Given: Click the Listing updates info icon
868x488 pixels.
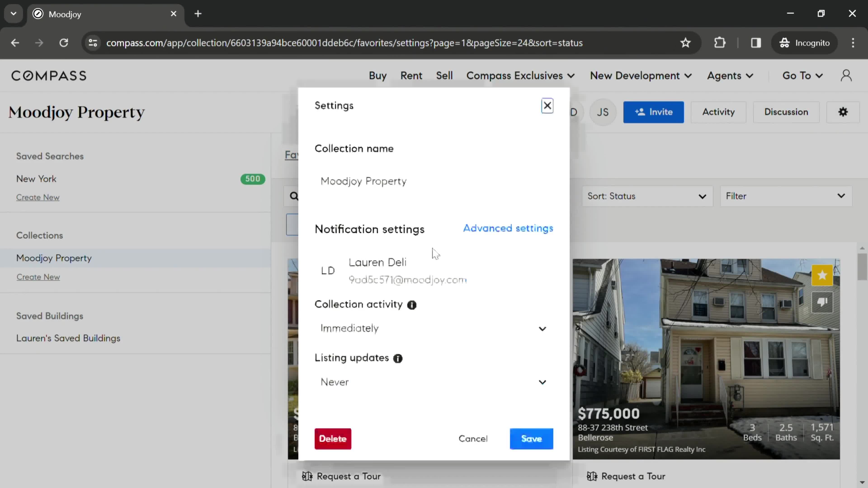Looking at the screenshot, I should click(x=398, y=359).
